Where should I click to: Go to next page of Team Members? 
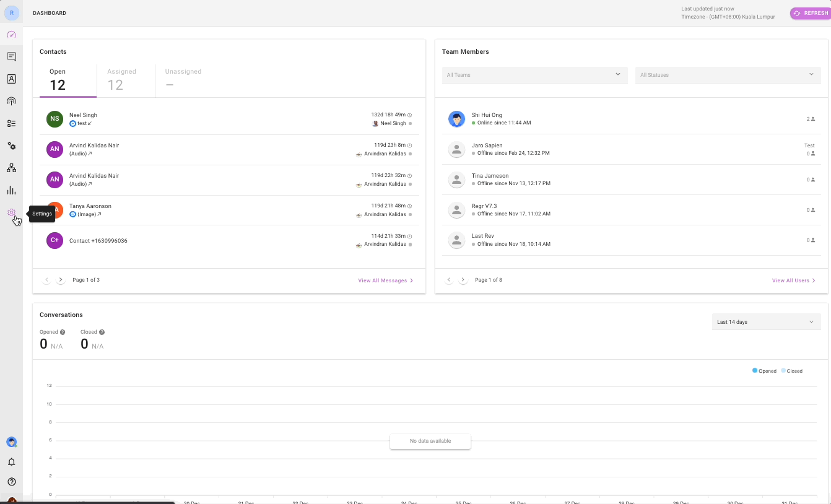[463, 280]
